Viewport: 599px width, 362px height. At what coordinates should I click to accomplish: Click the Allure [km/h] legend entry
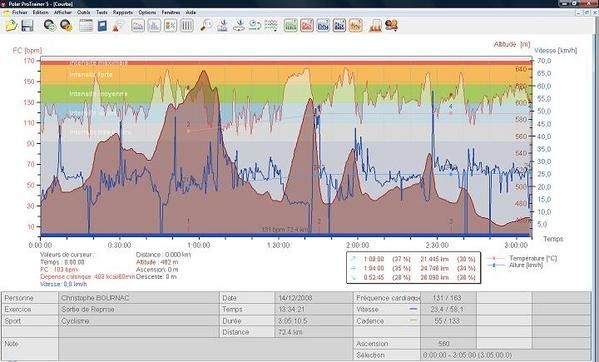pos(516,265)
